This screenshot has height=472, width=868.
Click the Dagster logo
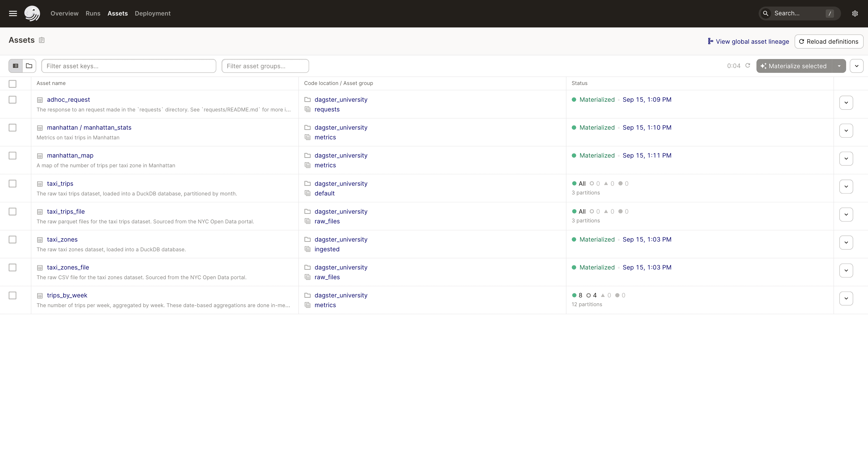pos(32,13)
